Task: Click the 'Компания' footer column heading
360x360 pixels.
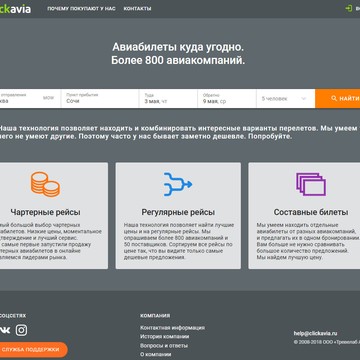Action: click(x=155, y=316)
